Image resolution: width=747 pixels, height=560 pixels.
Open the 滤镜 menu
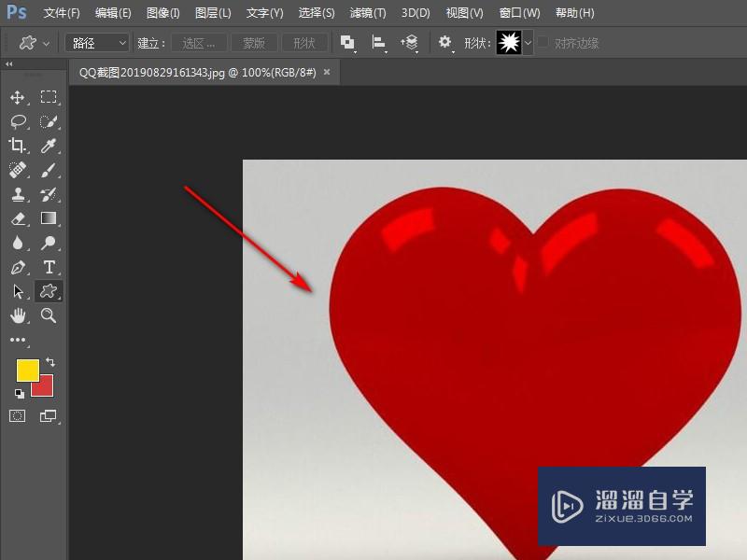point(367,13)
